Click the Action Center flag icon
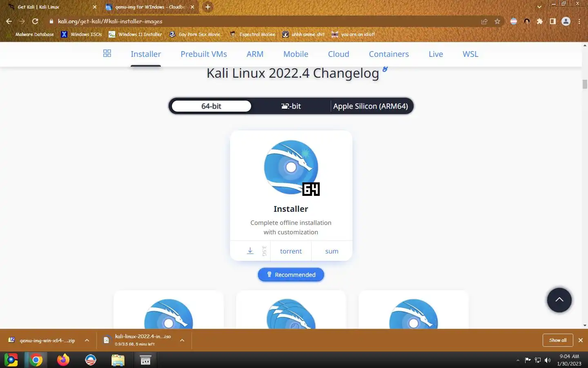 (528, 360)
